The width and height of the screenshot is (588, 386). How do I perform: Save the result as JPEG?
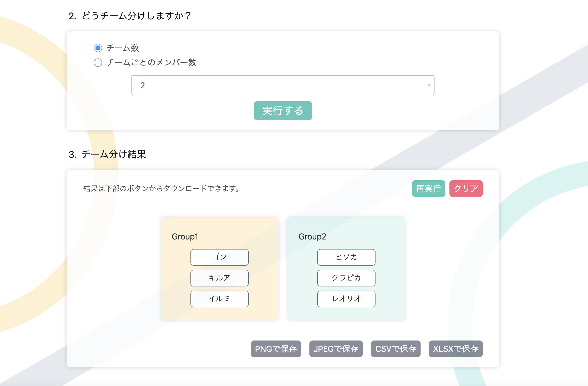pos(336,349)
